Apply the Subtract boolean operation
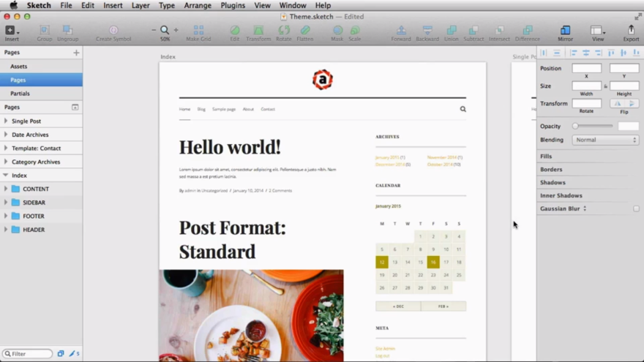The height and width of the screenshot is (362, 644). [x=473, y=32]
